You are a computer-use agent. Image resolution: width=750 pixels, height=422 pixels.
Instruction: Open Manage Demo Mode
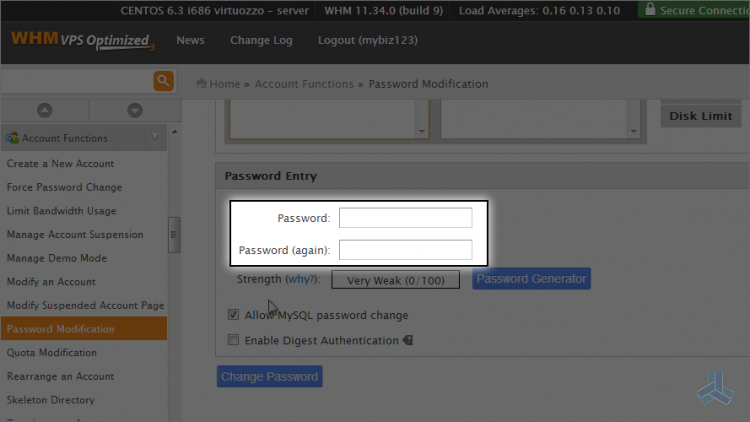click(56, 258)
